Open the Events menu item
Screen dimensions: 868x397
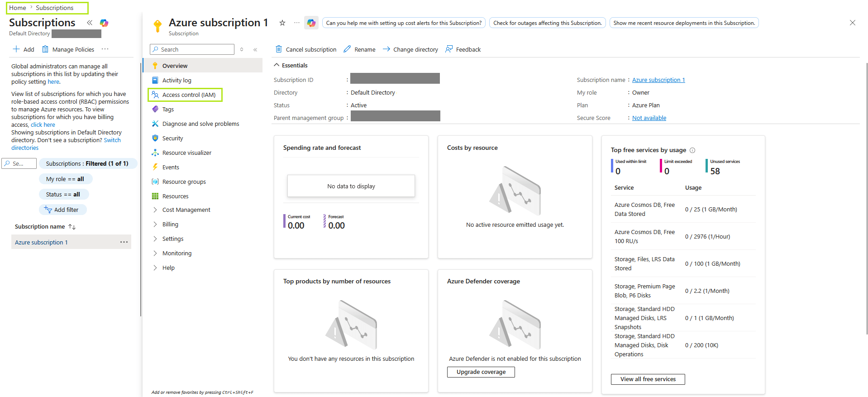tap(203, 167)
